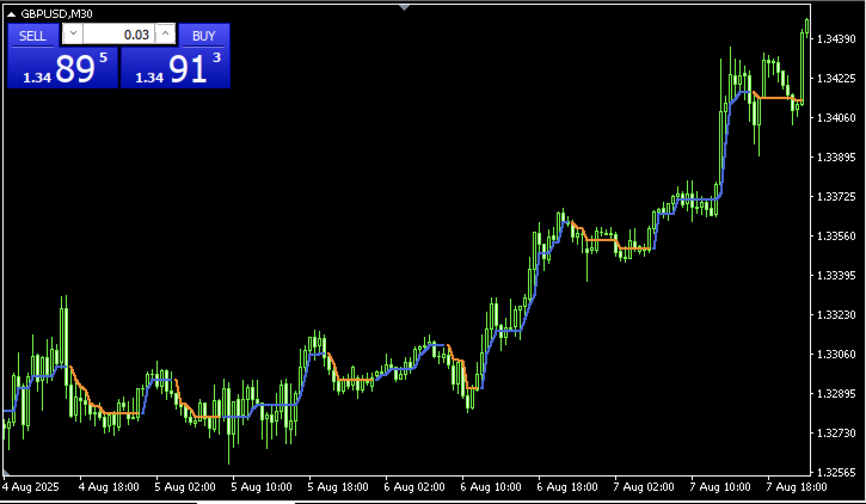Click the 6 Aug 02:00 time label
This screenshot has width=866, height=504.
(414, 487)
